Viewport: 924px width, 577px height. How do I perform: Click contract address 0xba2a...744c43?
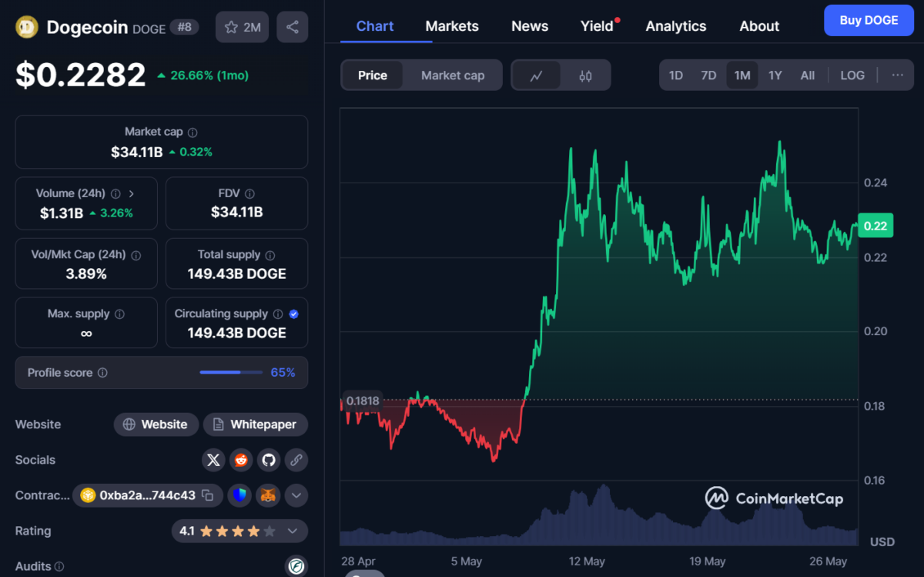148,495
